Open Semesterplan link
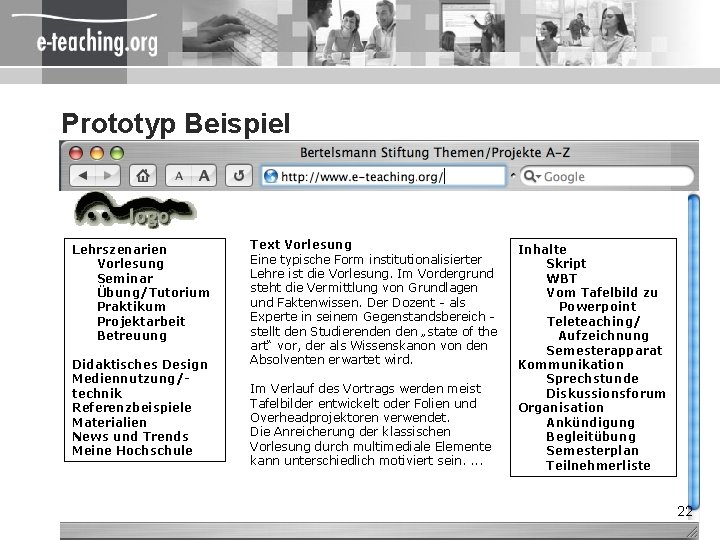This screenshot has height=540, width=720. (x=592, y=451)
